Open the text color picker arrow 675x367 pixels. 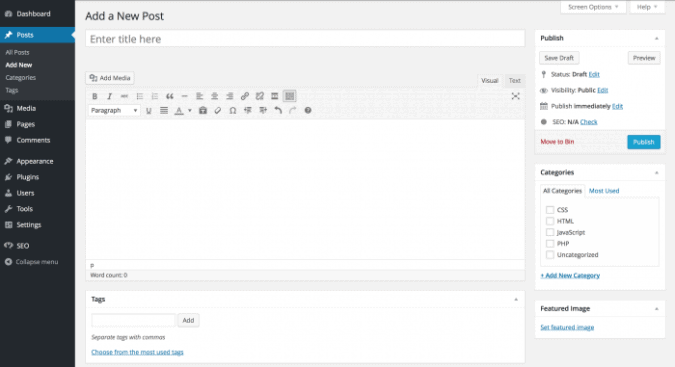[x=189, y=111]
